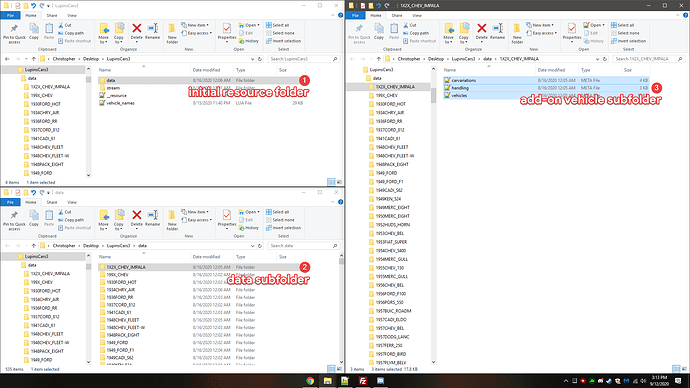Refresh the LupinoCars3 window address bar
The image size is (690, 388).
point(260,59)
